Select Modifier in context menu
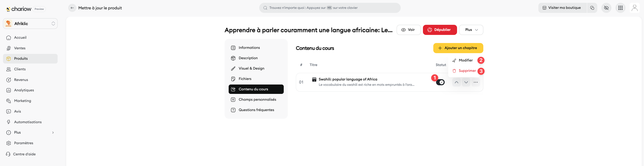The width and height of the screenshot is (644, 166). [x=465, y=60]
